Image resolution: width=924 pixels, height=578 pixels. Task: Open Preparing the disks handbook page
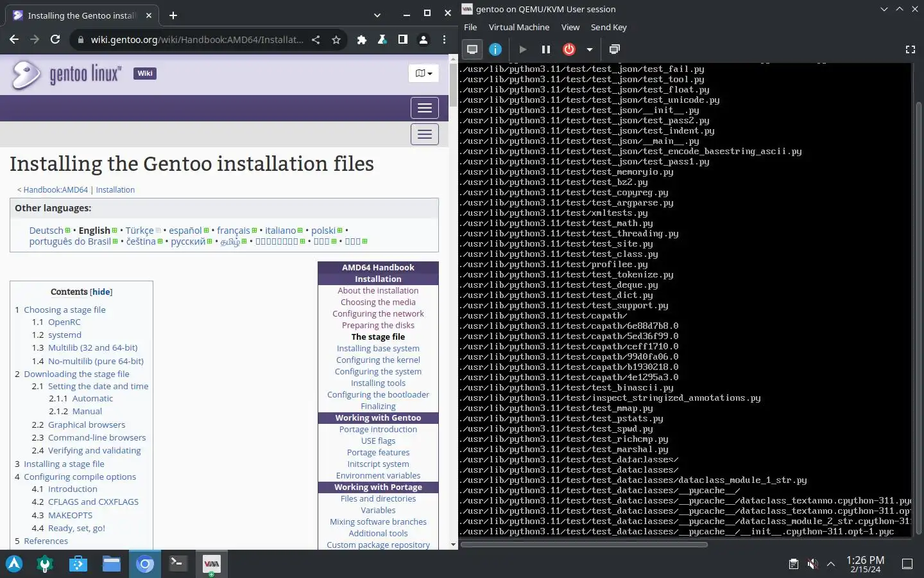click(378, 326)
